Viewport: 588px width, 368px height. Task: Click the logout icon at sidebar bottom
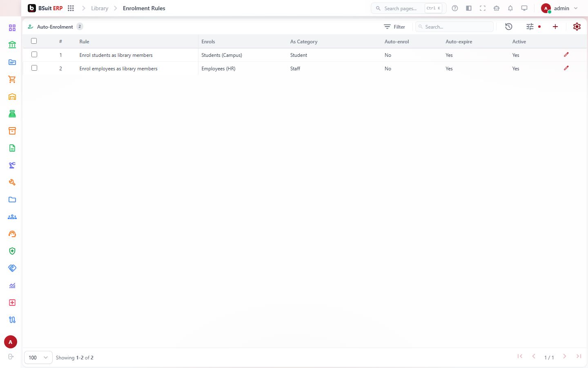[11, 357]
